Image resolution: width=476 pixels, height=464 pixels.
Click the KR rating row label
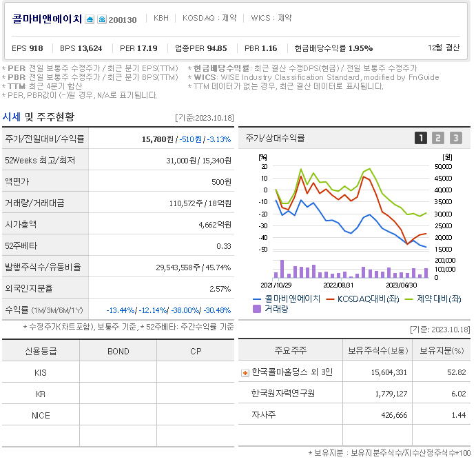click(41, 394)
